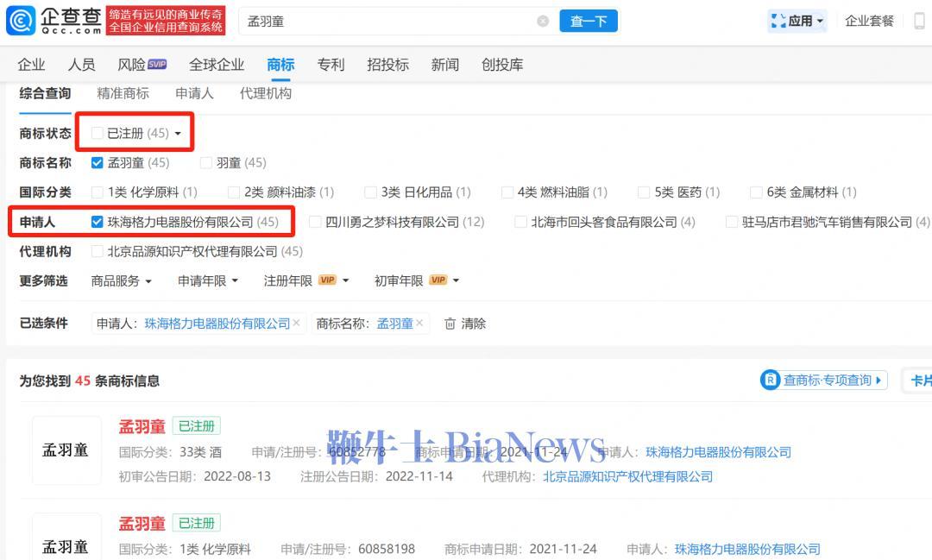
Task: Open the first 孟羽童 trademark title link
Action: [142, 426]
